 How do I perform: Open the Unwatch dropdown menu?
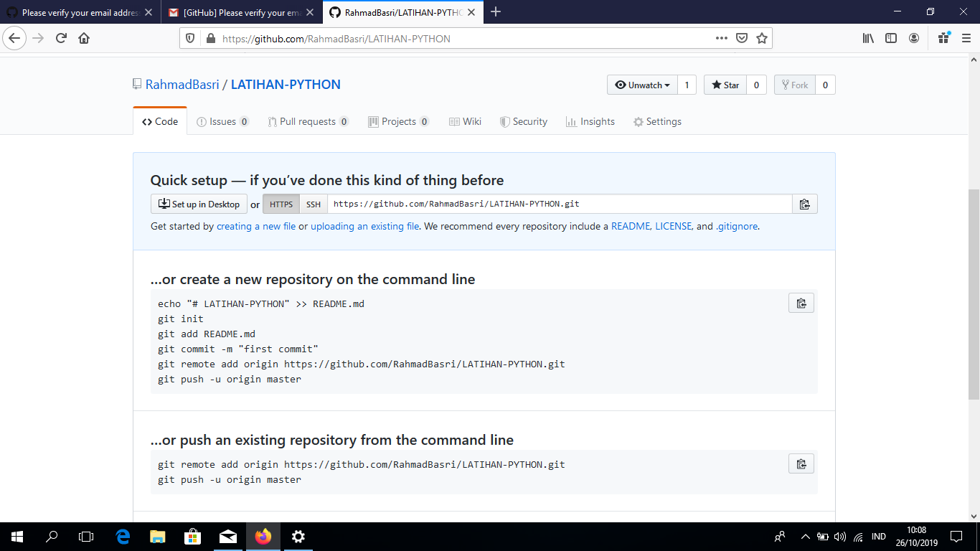pyautogui.click(x=641, y=85)
